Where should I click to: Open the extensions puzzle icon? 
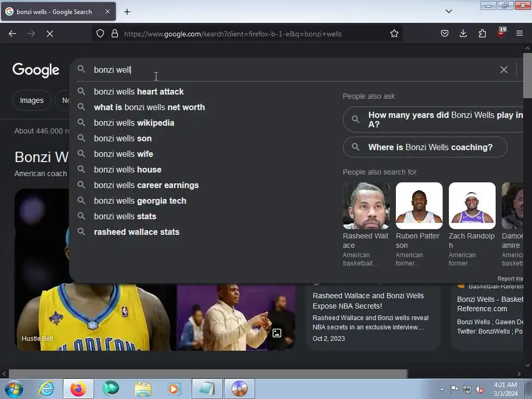(482, 34)
